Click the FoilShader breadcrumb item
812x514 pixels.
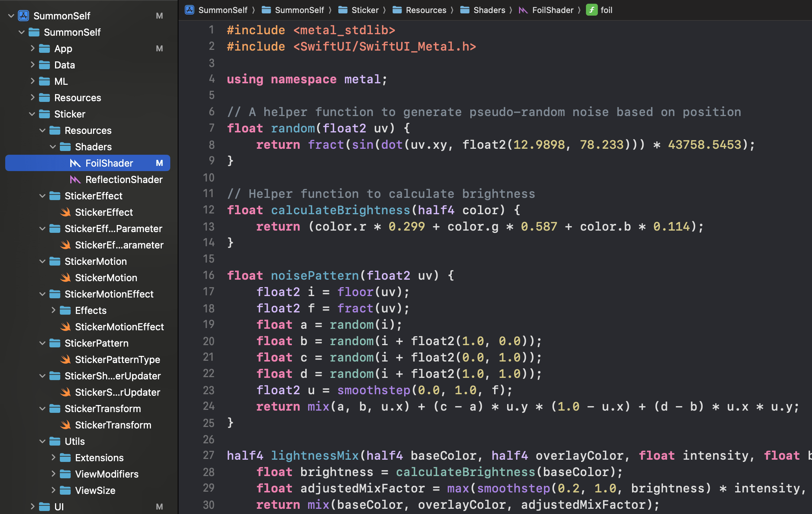[552, 10]
